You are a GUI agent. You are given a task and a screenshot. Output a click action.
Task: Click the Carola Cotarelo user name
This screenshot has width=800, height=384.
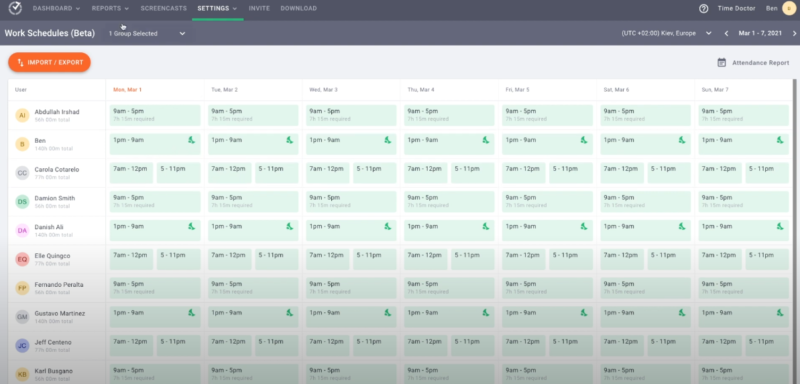(57, 169)
